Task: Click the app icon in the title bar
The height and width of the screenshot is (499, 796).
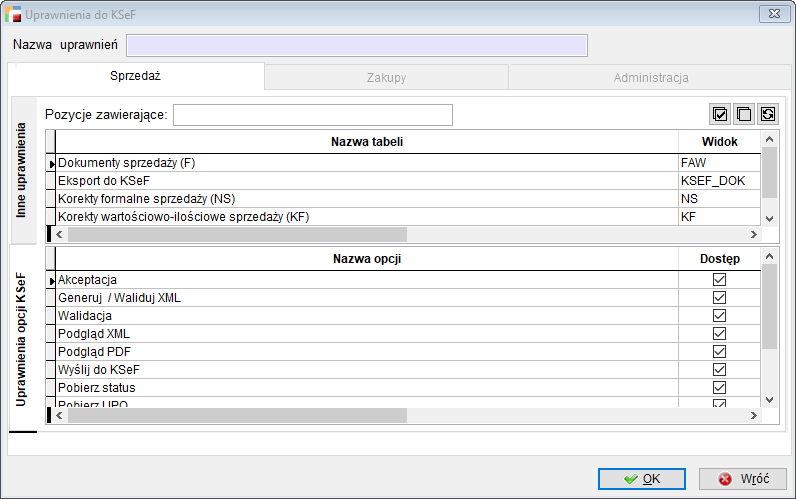Action: [x=15, y=15]
